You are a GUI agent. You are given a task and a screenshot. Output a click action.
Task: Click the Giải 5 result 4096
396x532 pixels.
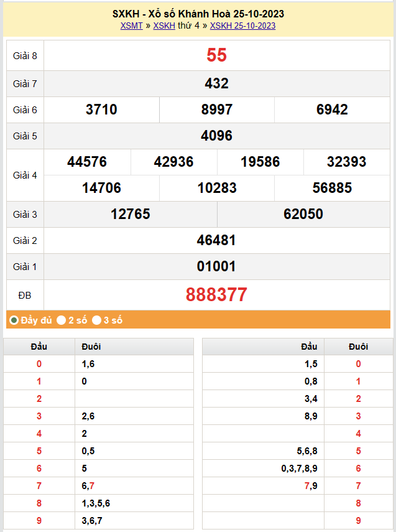pos(216,136)
